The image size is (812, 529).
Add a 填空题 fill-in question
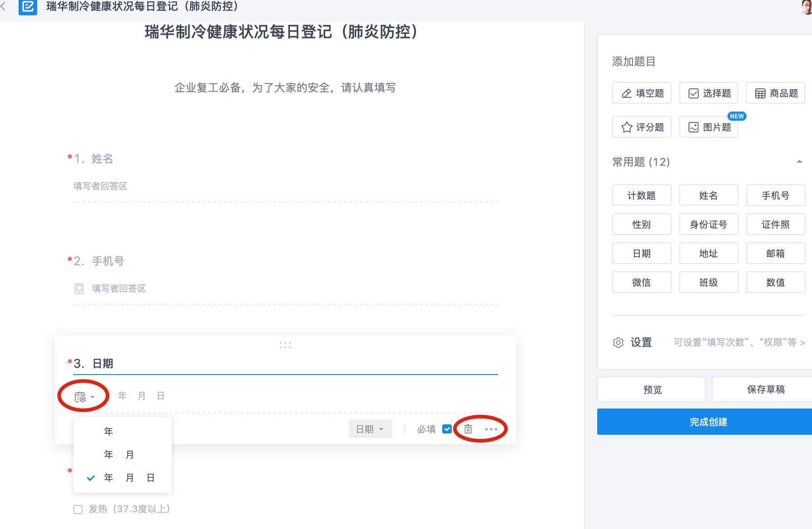click(x=642, y=93)
